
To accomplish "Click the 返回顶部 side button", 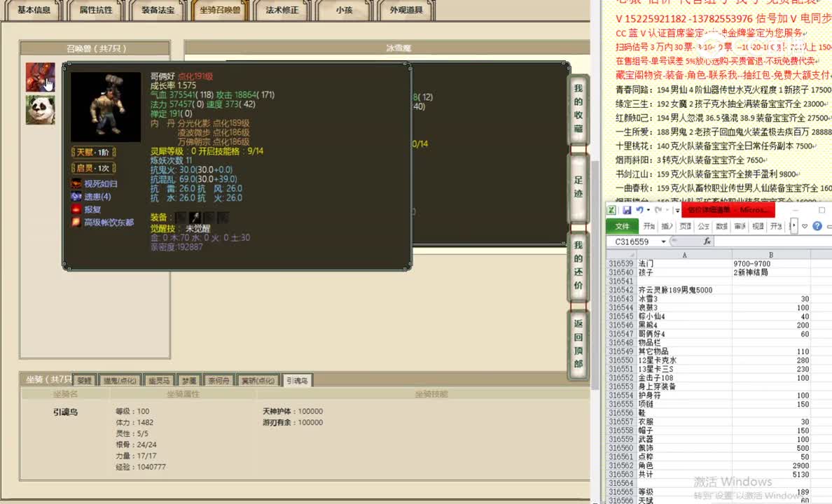I will tap(578, 344).
